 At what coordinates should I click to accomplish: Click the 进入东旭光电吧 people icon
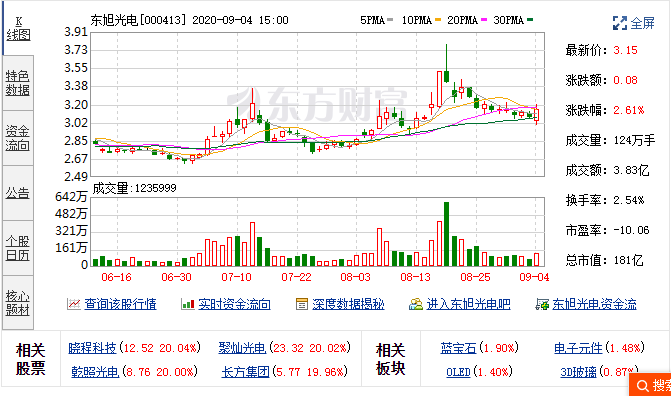tap(416, 304)
